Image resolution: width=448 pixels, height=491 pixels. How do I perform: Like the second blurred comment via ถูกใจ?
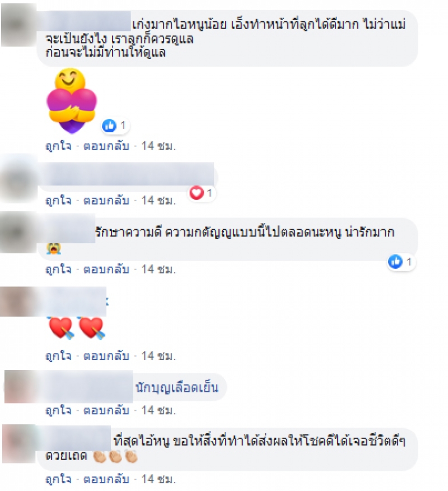(x=58, y=201)
